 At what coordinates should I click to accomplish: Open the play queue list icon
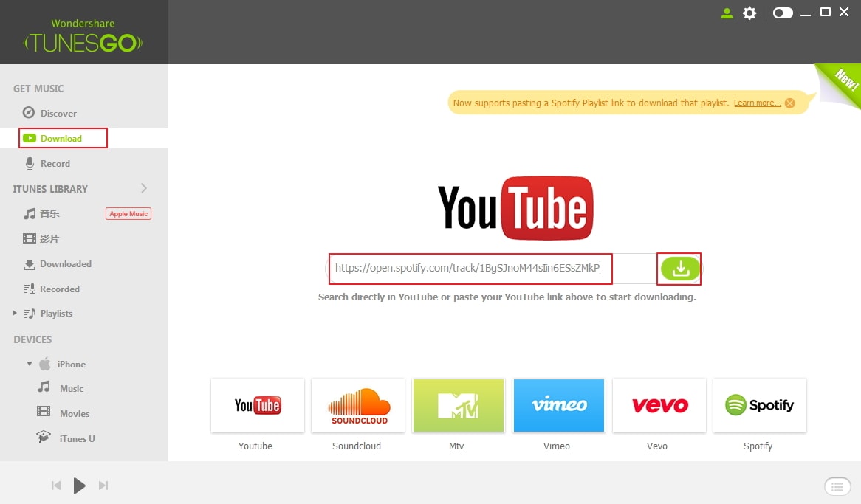tap(837, 486)
